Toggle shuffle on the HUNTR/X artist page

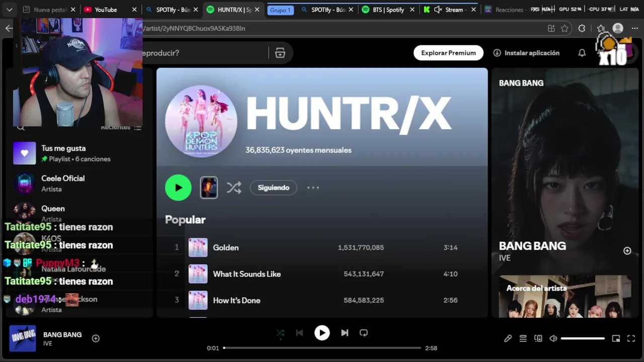coord(234,188)
